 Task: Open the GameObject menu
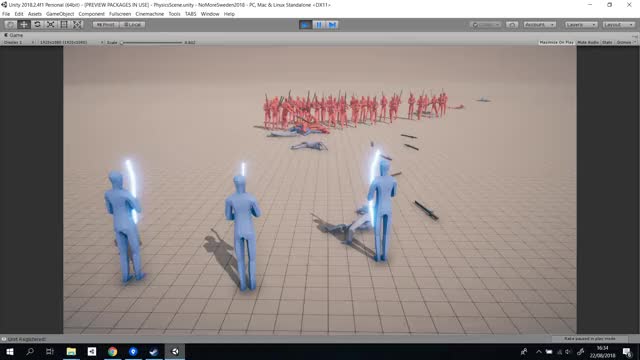60,14
